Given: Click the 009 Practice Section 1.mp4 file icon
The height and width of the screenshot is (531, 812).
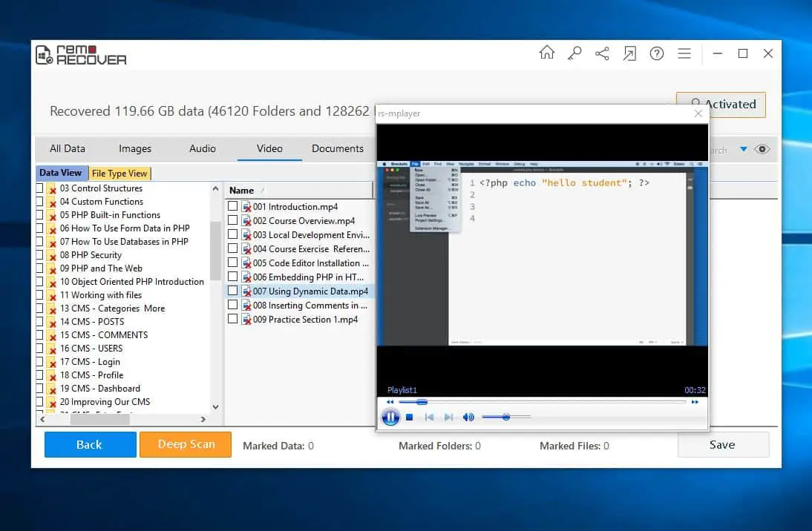Looking at the screenshot, I should (x=246, y=320).
